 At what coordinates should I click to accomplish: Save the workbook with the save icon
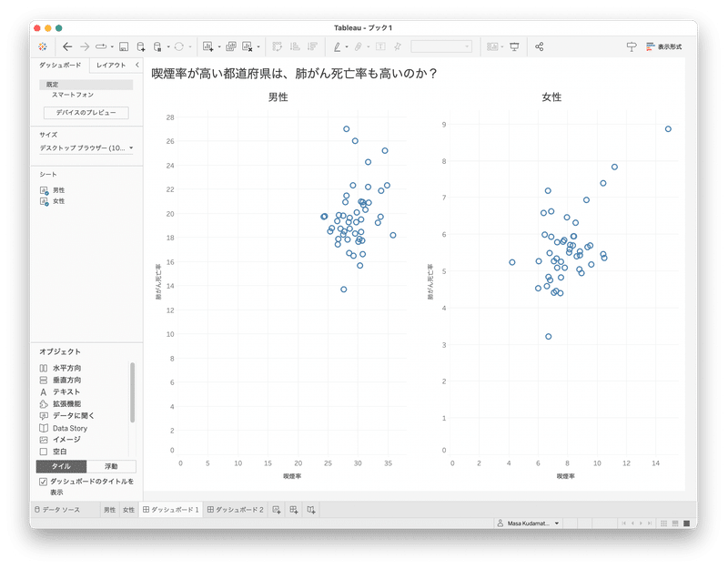tap(124, 46)
